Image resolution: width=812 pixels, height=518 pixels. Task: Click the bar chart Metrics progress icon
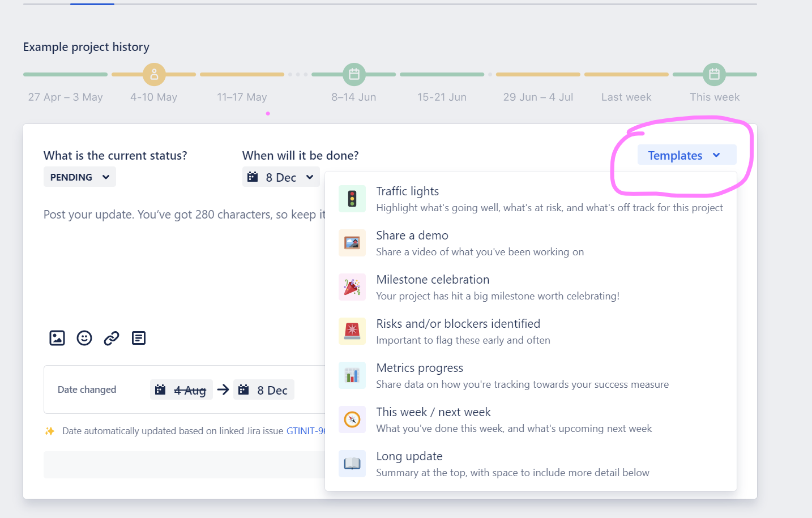click(x=352, y=375)
